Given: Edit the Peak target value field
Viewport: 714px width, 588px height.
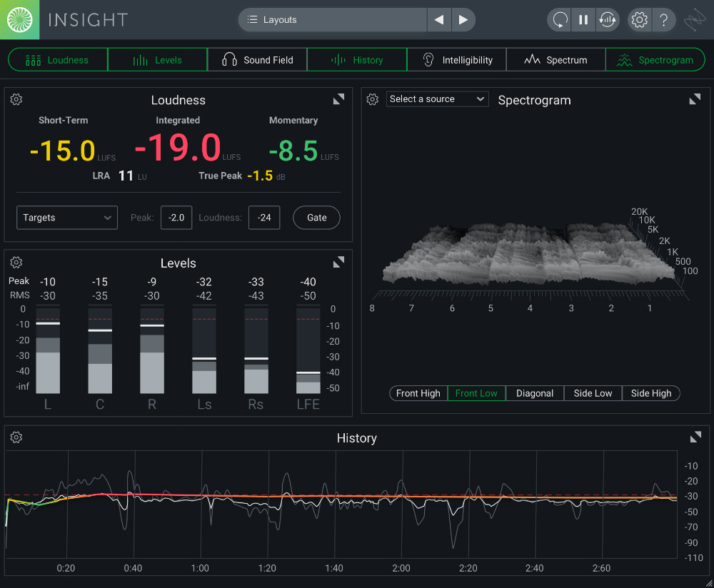Looking at the screenshot, I should click(176, 218).
